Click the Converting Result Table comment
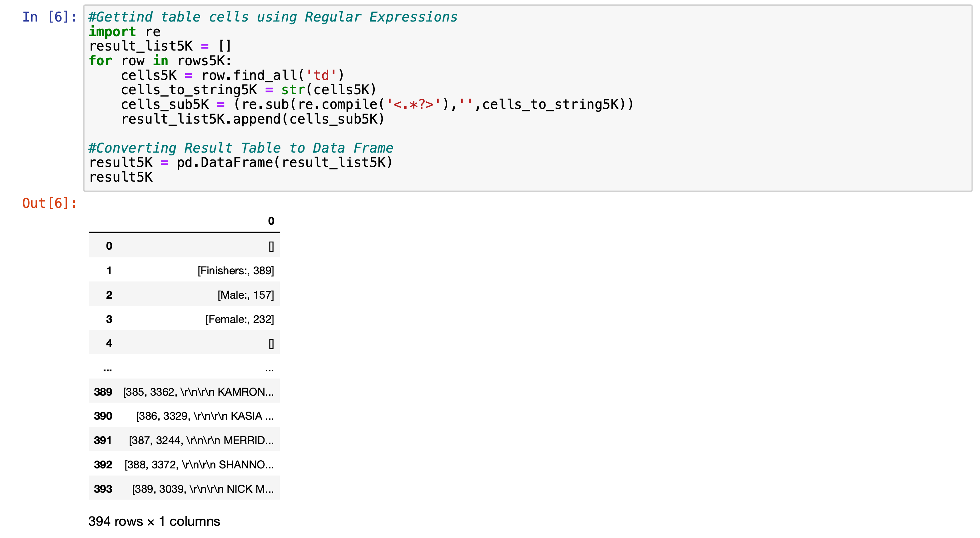980x538 pixels. click(240, 148)
